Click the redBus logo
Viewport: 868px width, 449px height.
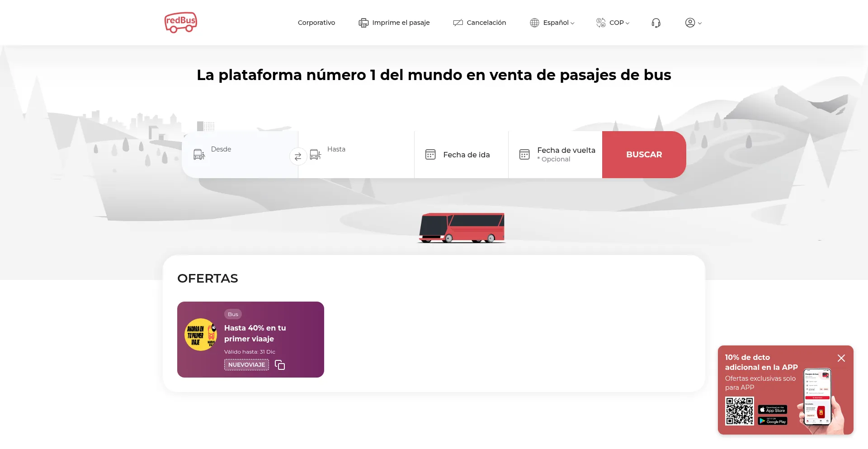pyautogui.click(x=181, y=23)
